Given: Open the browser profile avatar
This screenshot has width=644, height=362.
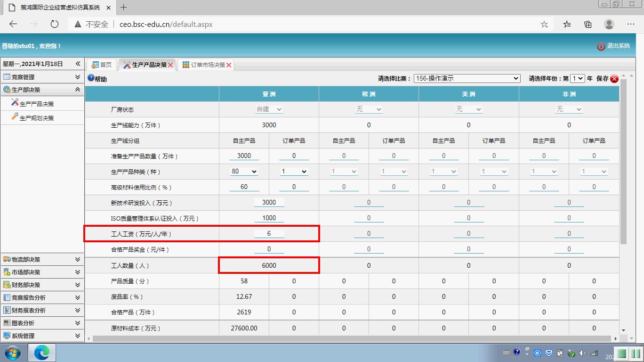Looking at the screenshot, I should click(x=609, y=24).
